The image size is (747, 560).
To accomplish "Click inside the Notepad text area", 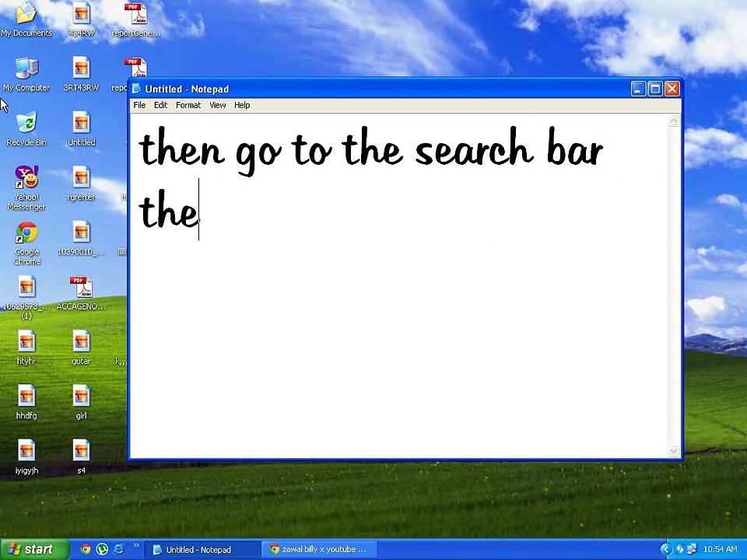I will (399, 285).
